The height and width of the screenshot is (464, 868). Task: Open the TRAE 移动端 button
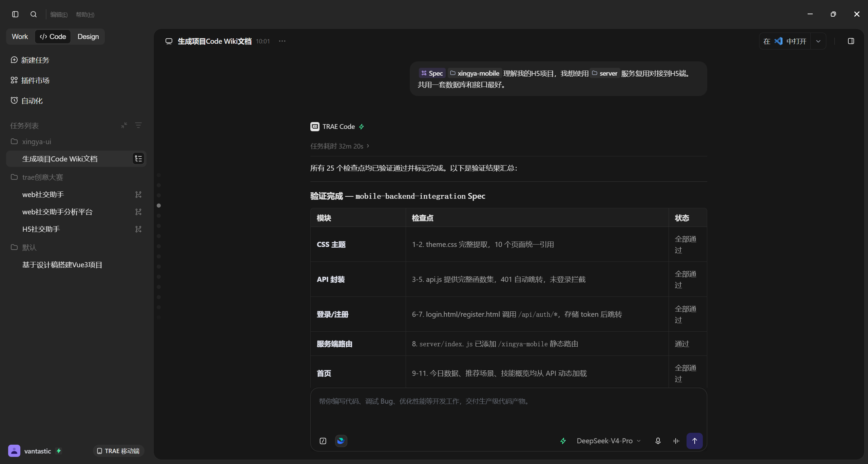[x=118, y=451]
